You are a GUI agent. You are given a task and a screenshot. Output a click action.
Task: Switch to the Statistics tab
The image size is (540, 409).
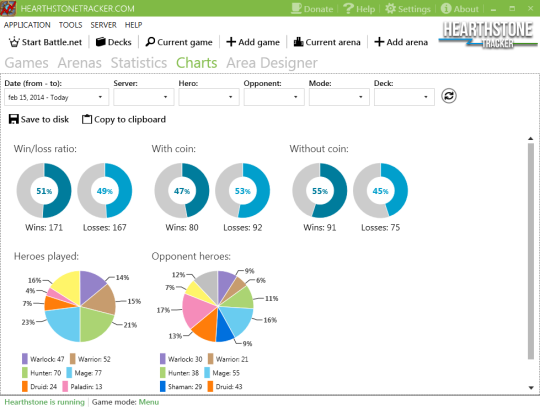point(139,63)
